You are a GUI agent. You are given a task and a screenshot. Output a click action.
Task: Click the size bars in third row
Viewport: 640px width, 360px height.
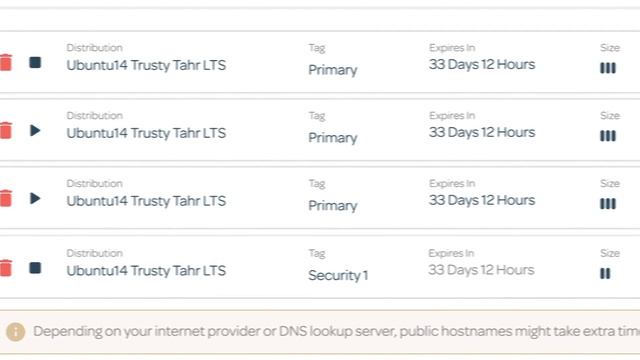pyautogui.click(x=608, y=204)
